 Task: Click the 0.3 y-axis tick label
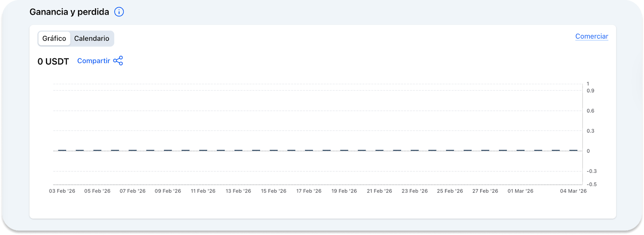coord(590,131)
